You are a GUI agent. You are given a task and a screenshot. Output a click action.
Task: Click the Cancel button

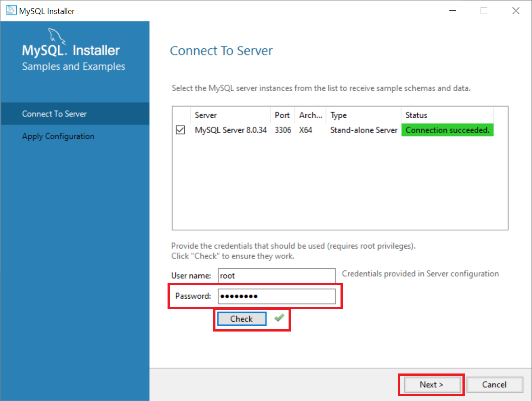coord(495,384)
